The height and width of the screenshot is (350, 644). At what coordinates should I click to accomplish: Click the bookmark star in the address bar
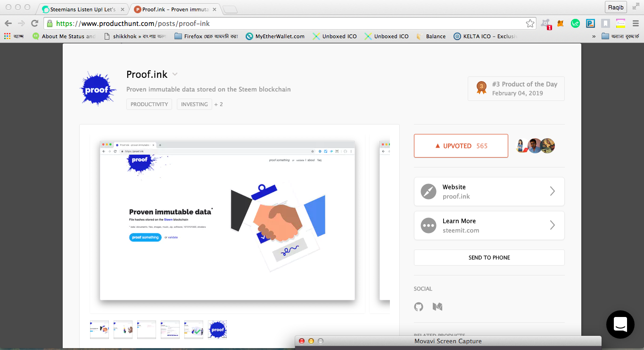click(530, 23)
